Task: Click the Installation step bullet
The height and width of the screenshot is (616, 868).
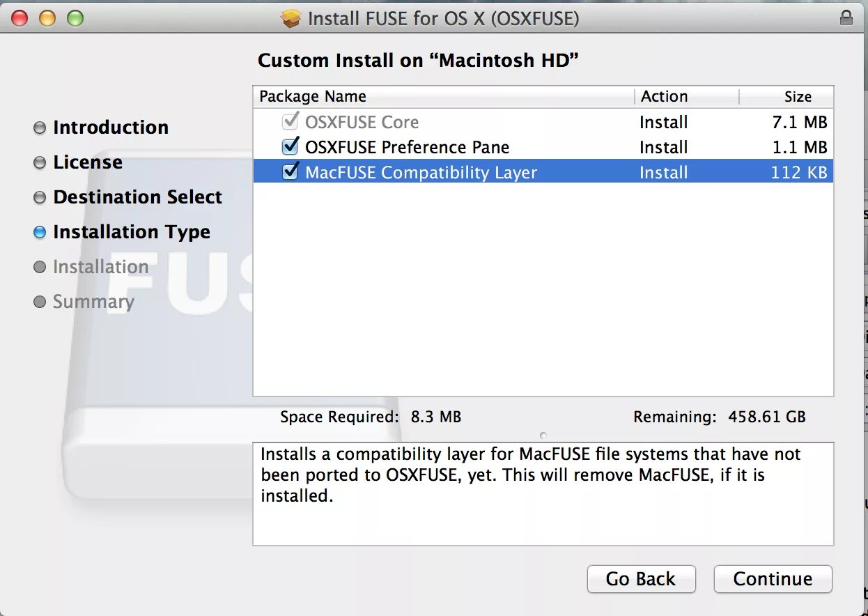Action: [x=40, y=268]
